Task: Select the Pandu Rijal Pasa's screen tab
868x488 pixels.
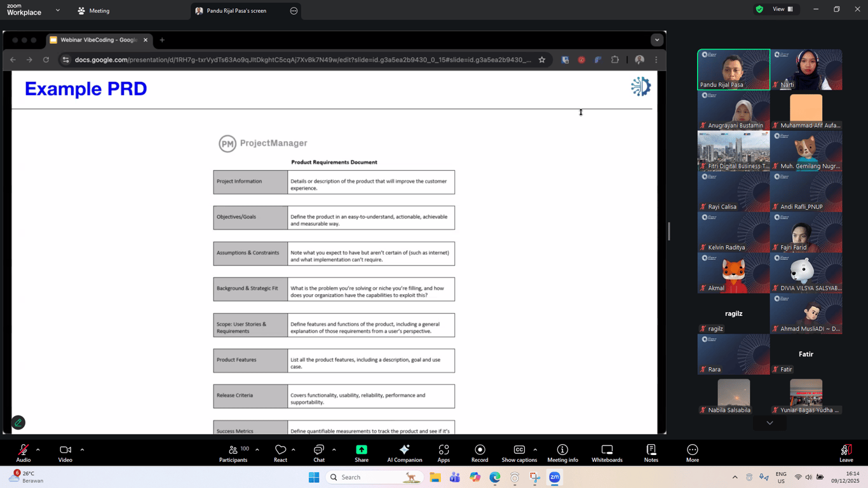Action: (x=234, y=10)
